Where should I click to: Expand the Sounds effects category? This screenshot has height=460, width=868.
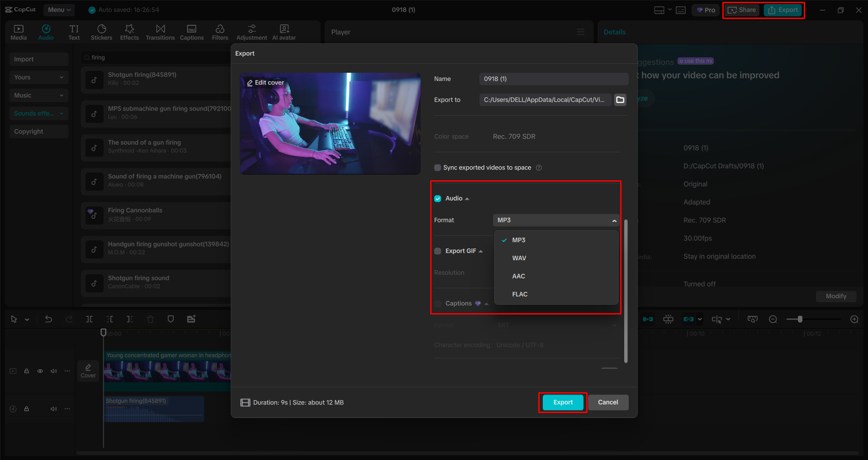point(61,113)
